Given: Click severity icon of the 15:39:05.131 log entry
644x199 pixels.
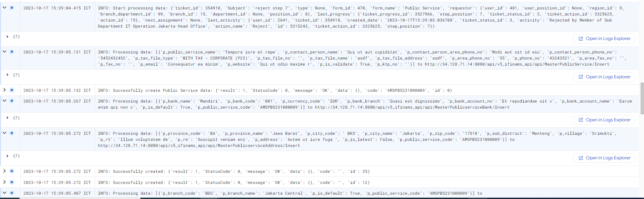Looking at the screenshot, I should 12,52.
